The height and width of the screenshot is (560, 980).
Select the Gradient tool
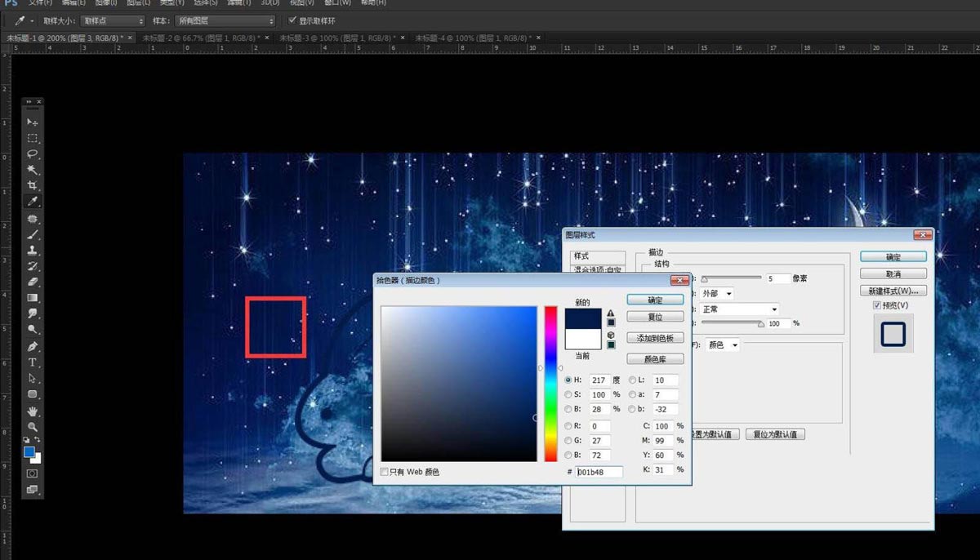pyautogui.click(x=33, y=298)
